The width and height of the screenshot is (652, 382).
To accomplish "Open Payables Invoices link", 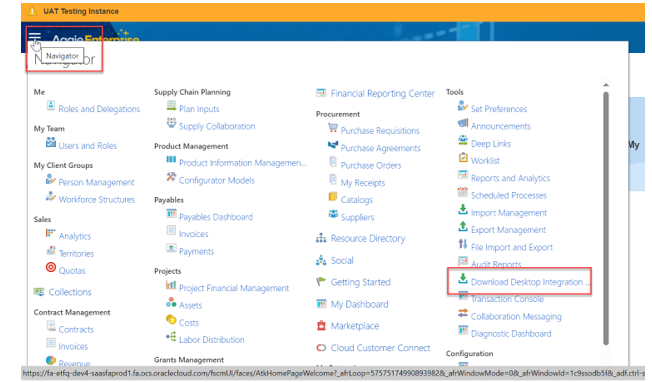I will click(x=194, y=234).
